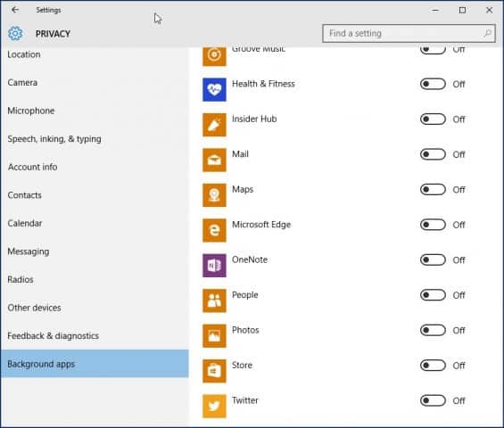Click the back arrow in title bar
Screen dimensions: 504x428
point(15,10)
